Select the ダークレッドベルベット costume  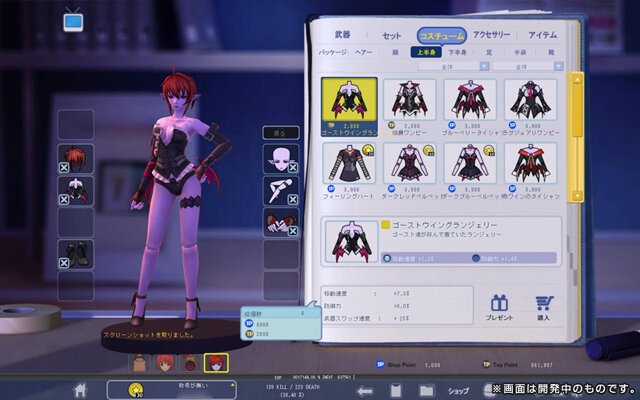(410, 163)
